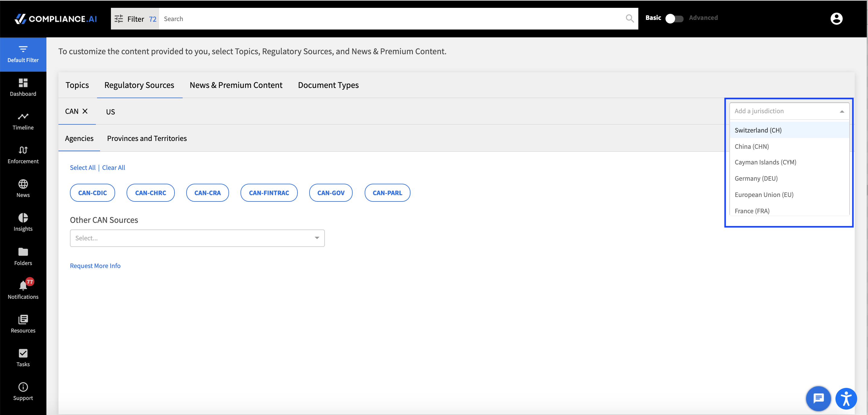Image resolution: width=868 pixels, height=415 pixels.
Task: Click the Clear All link
Action: click(x=114, y=167)
